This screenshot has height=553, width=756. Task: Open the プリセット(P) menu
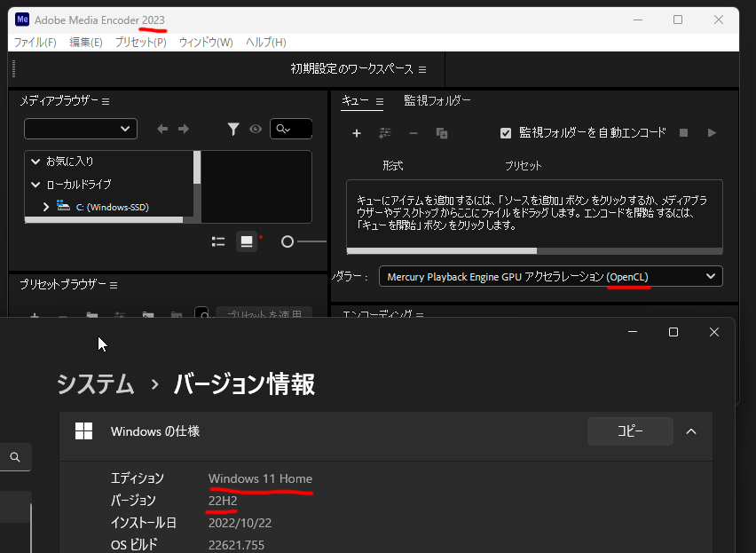pos(141,43)
